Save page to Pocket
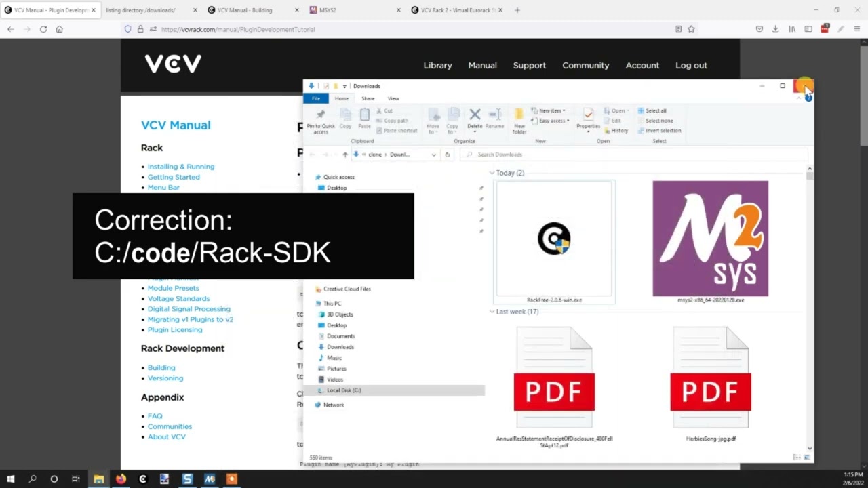The width and height of the screenshot is (868, 488). (x=759, y=29)
